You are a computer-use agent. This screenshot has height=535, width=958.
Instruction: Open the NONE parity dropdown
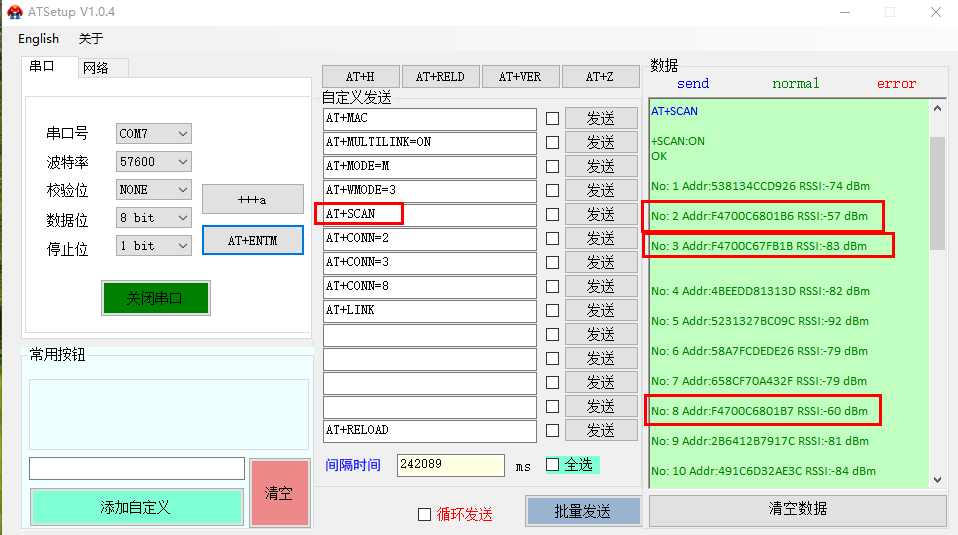pos(153,189)
